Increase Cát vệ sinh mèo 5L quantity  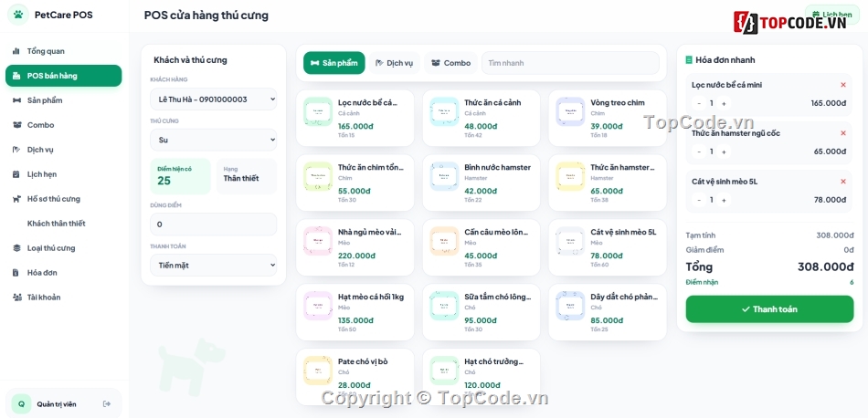click(x=724, y=200)
